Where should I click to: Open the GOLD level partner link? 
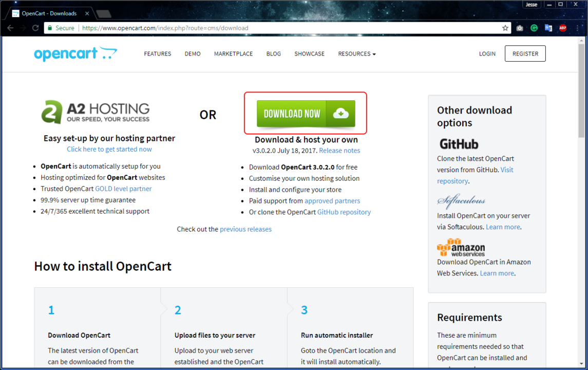(x=123, y=189)
